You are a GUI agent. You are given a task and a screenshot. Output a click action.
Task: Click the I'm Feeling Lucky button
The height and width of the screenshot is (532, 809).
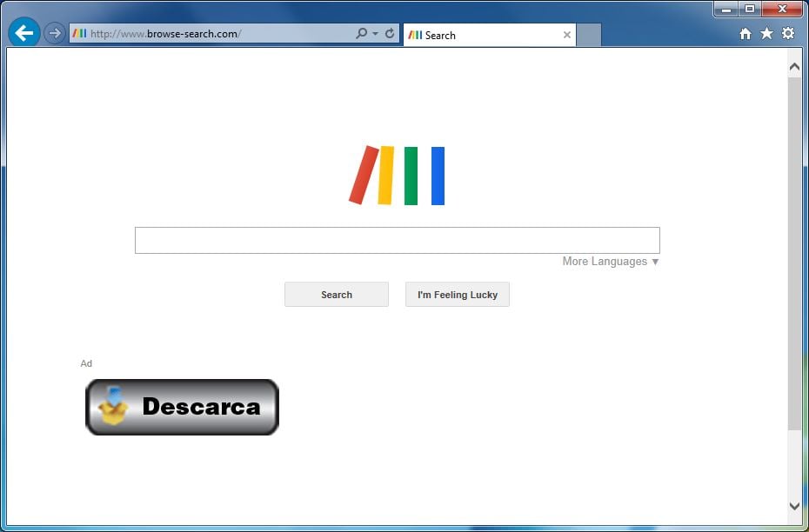pos(457,295)
